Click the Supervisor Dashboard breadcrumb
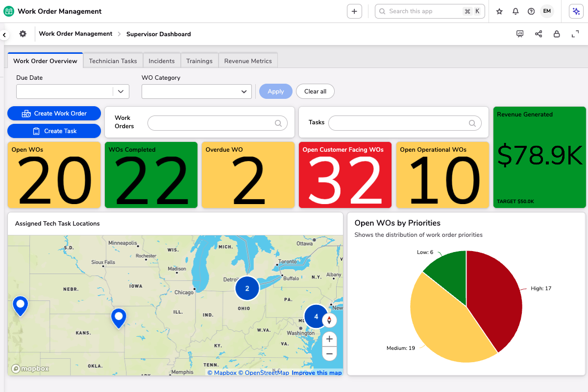The width and height of the screenshot is (588, 392). (x=159, y=34)
